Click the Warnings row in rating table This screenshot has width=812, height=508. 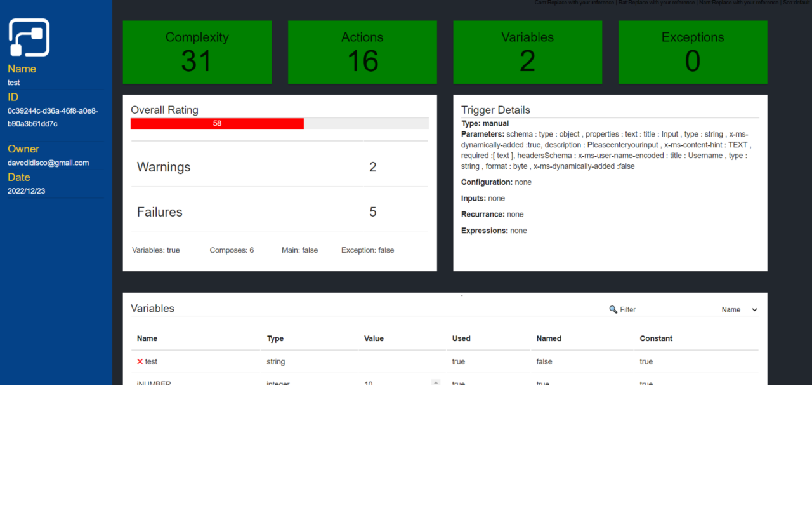tap(279, 167)
